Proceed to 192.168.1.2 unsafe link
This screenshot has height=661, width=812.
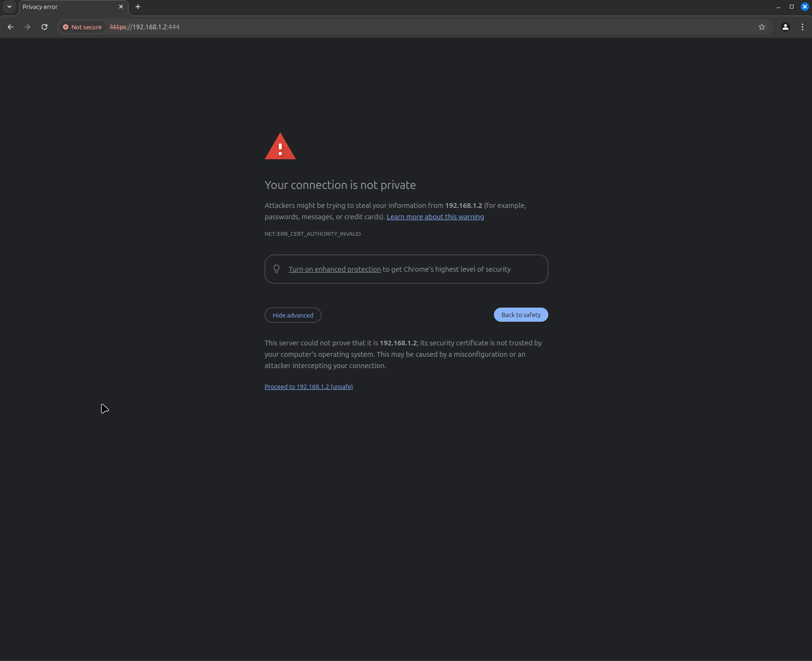click(x=308, y=386)
